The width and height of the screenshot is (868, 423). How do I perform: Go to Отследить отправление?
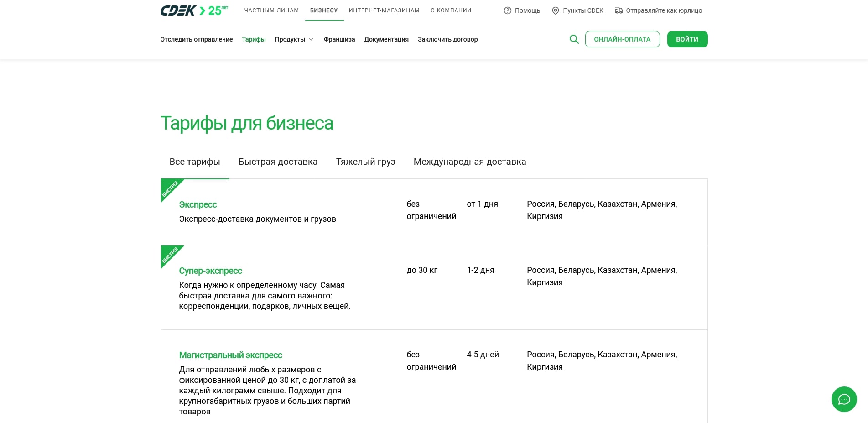[196, 39]
